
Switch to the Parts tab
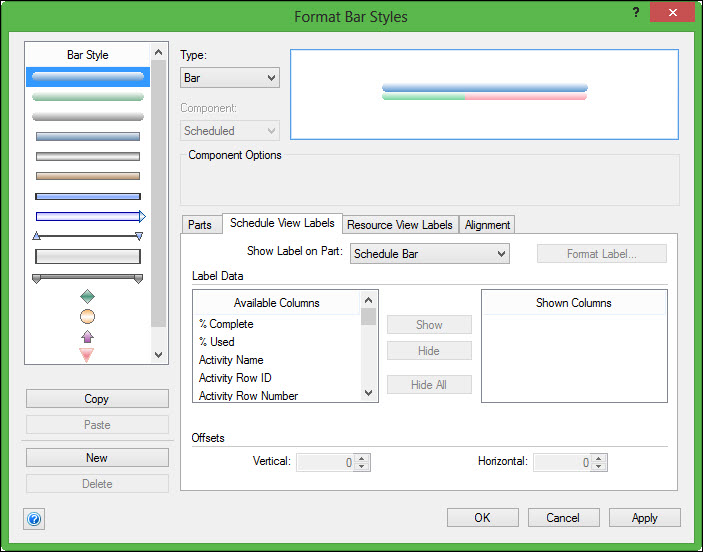(x=200, y=225)
